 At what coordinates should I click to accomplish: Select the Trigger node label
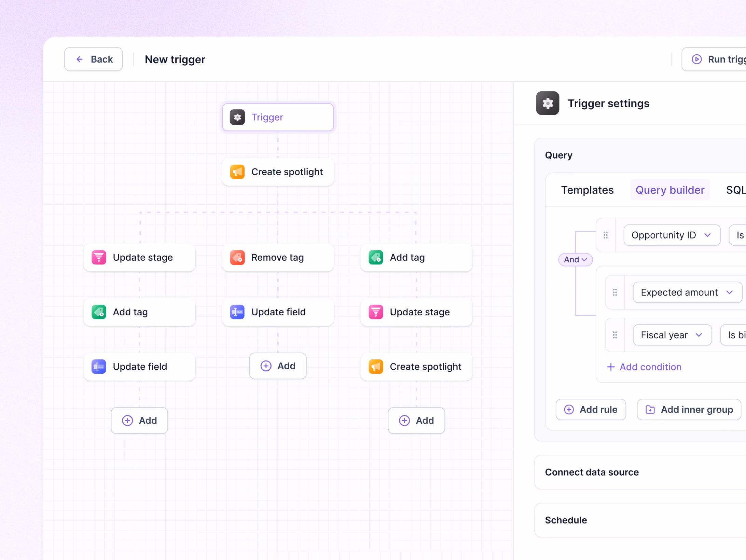tap(267, 117)
